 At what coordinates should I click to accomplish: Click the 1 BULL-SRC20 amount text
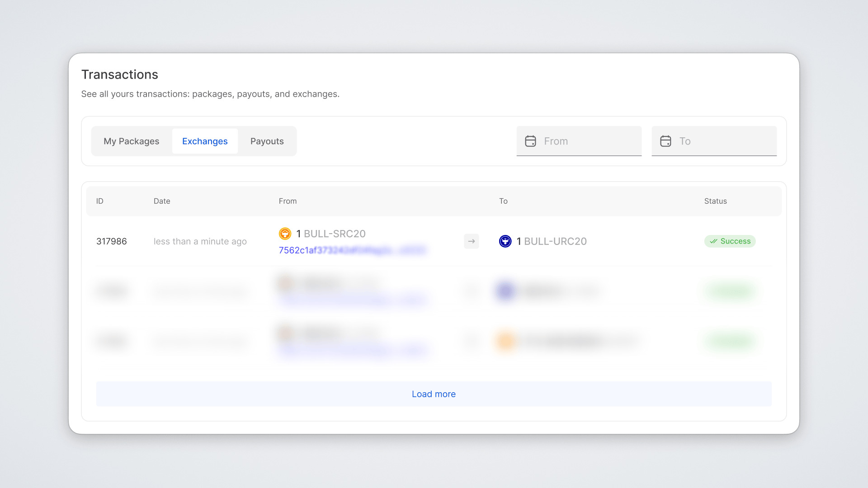[331, 234]
